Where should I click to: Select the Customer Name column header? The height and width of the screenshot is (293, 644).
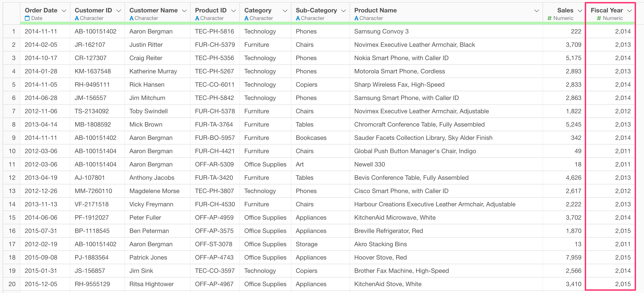tap(153, 10)
